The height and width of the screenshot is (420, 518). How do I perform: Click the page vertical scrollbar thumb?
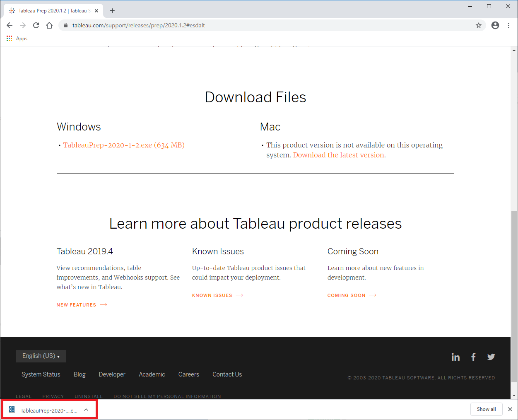514,296
